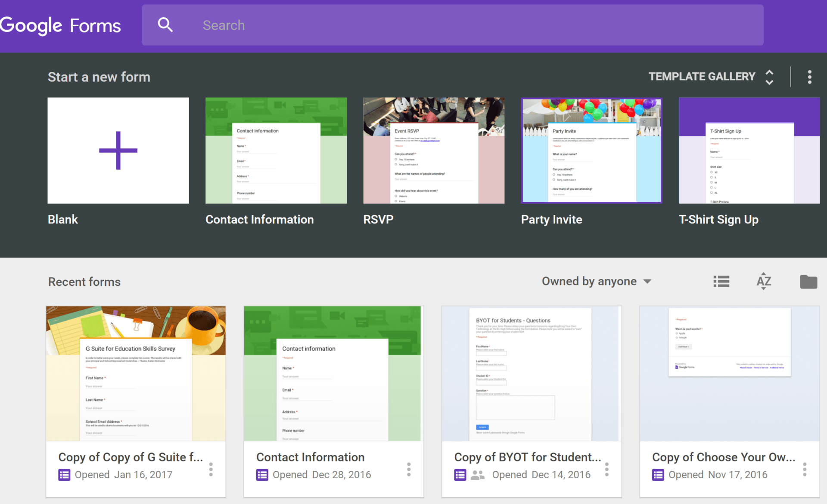Viewport: 827px width, 504px height.
Task: Open menu for Copy of Choose Your Own form
Action: click(804, 469)
